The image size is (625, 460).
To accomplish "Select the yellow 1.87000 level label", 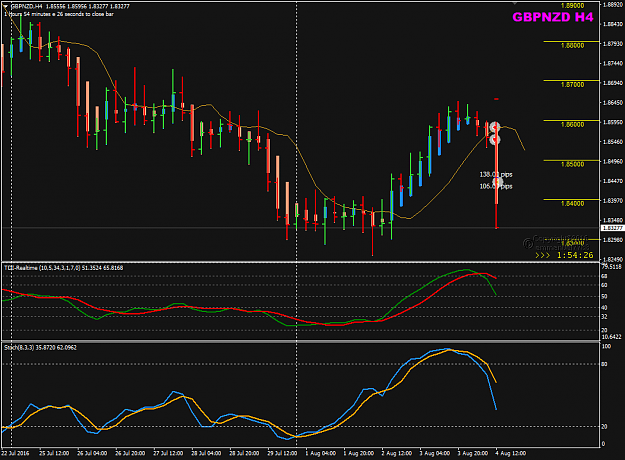I will point(572,85).
